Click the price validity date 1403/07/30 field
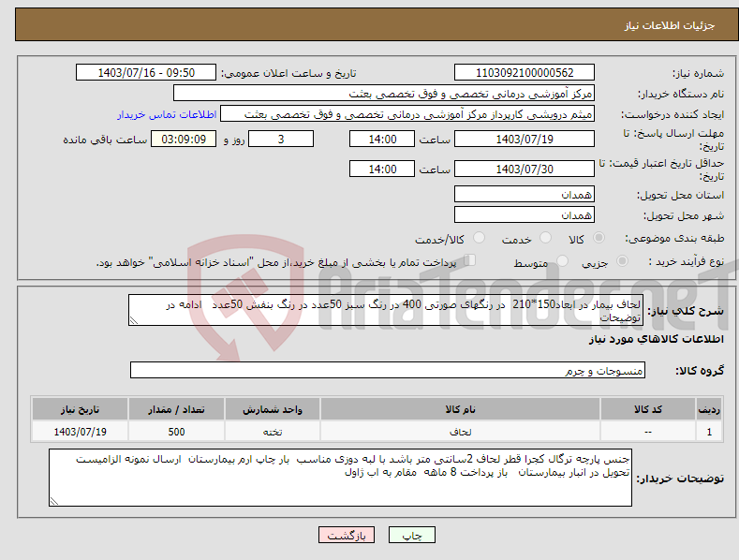The width and height of the screenshot is (739, 560). 525,169
